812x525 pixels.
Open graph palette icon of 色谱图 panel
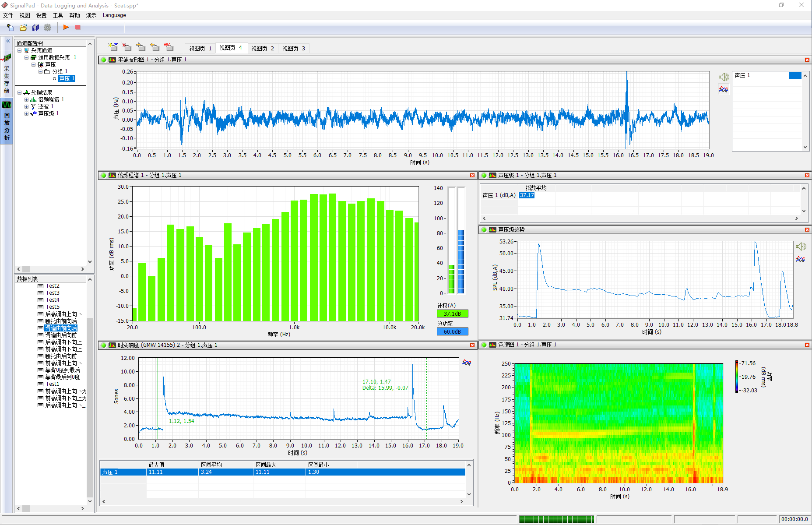click(x=492, y=345)
